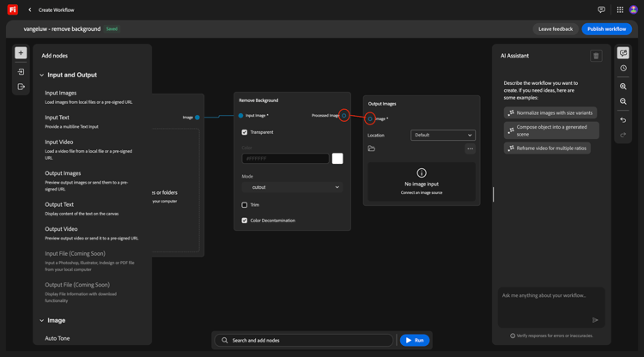Click the #FFFFFF color hex field

(x=285, y=159)
